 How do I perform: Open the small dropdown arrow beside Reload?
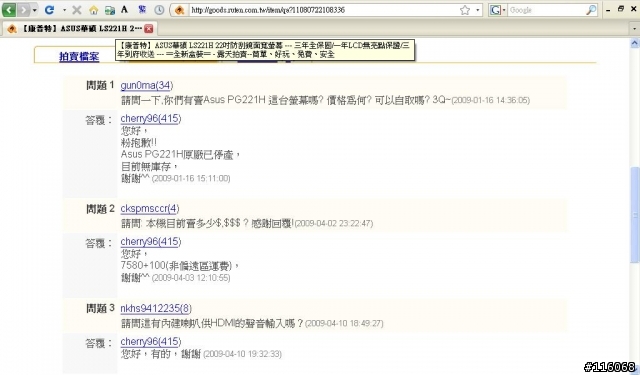point(64,10)
